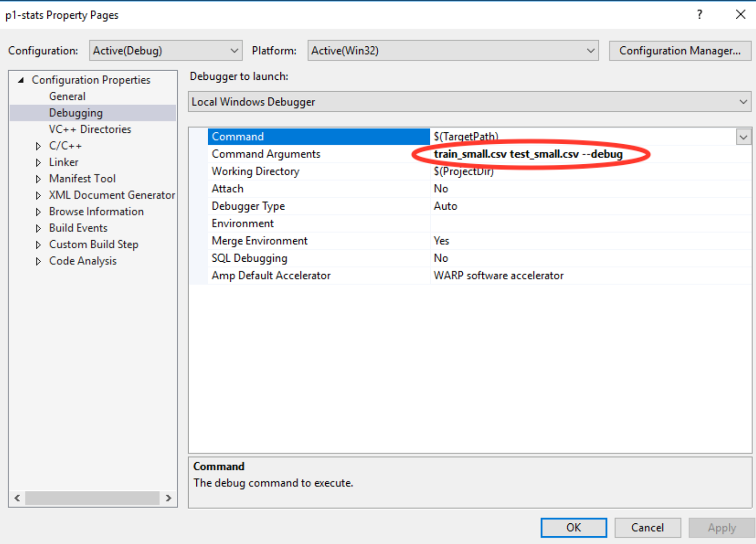Select the General property page

(67, 96)
